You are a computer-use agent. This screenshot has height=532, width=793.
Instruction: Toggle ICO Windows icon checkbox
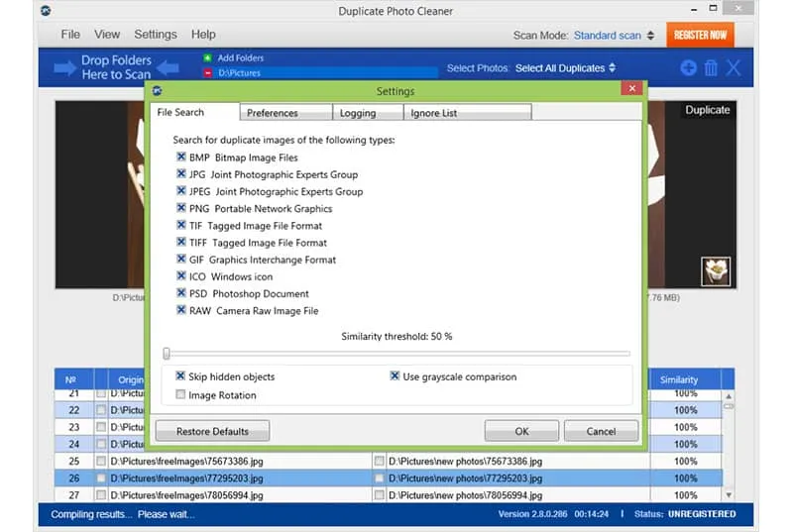pos(180,276)
